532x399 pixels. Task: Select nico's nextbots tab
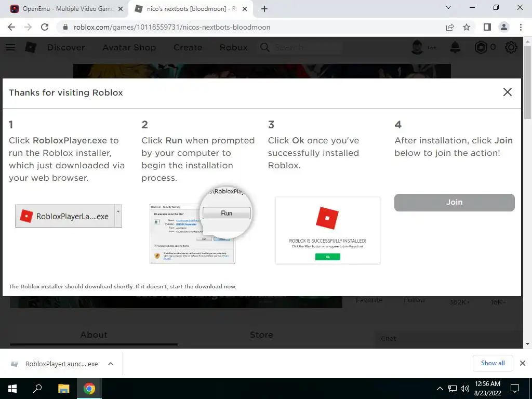(x=192, y=9)
